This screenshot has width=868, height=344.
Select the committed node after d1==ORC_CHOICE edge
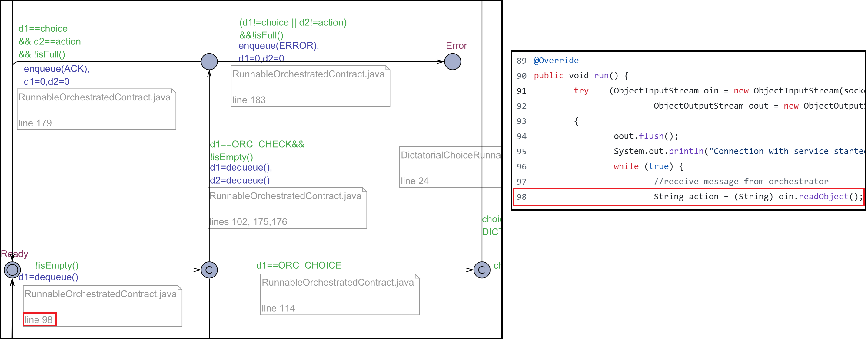point(481,270)
